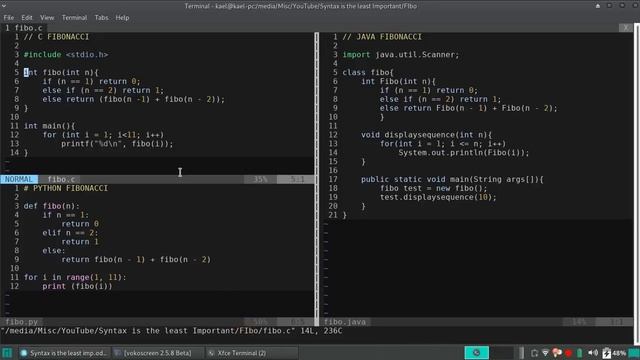Click 'int fibo(int n){' in fibo.c
Viewport: 640px width, 360px height.
(61, 72)
